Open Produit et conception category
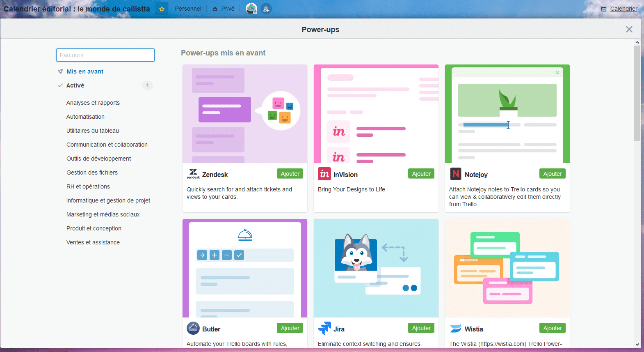The height and width of the screenshot is (352, 644). coord(94,228)
